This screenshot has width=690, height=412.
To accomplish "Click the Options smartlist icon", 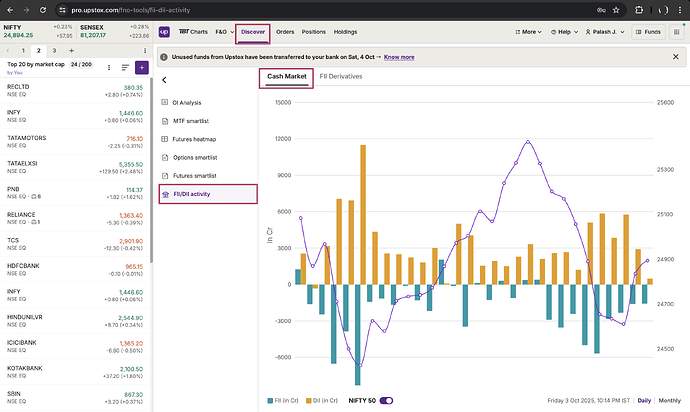I will pyautogui.click(x=165, y=157).
